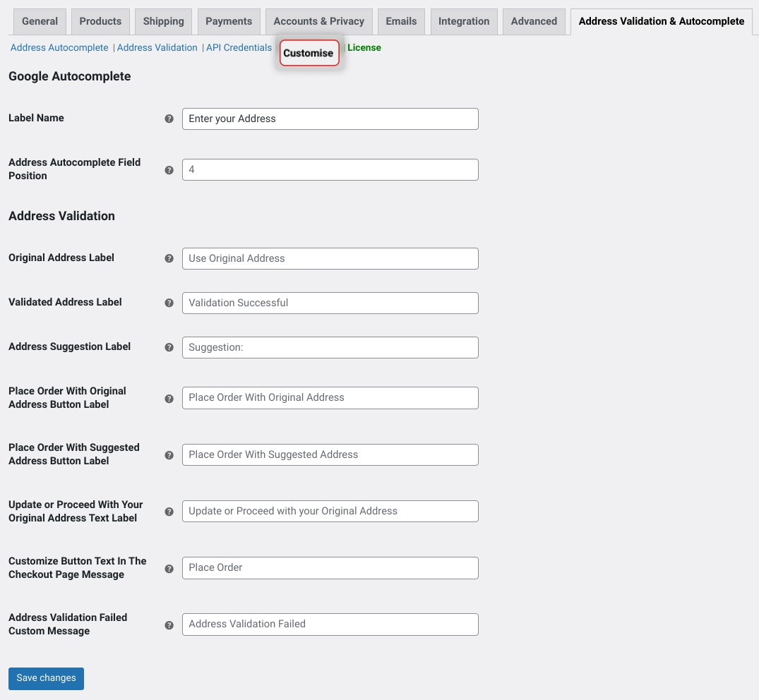Click the help icon beside Address Suggestion Label

pos(169,347)
